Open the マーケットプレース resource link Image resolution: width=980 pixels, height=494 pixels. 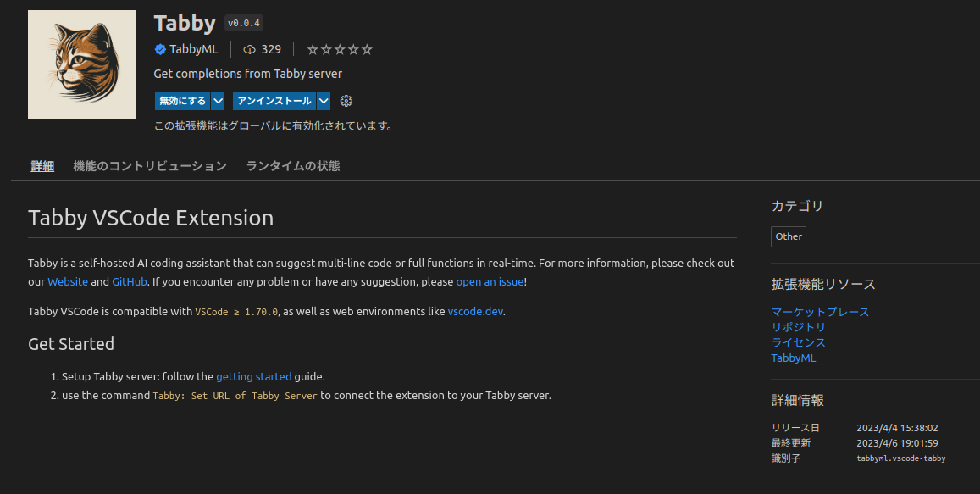click(x=820, y=312)
